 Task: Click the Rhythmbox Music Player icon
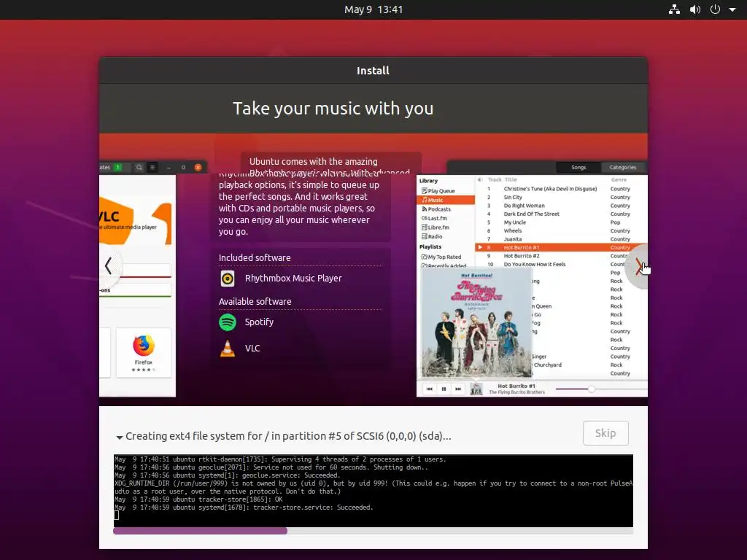(x=228, y=278)
